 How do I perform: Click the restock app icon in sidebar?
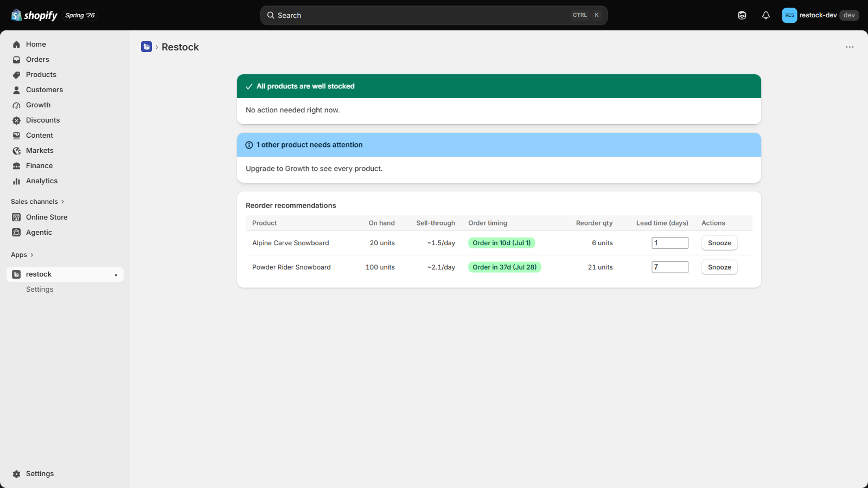coord(16,274)
